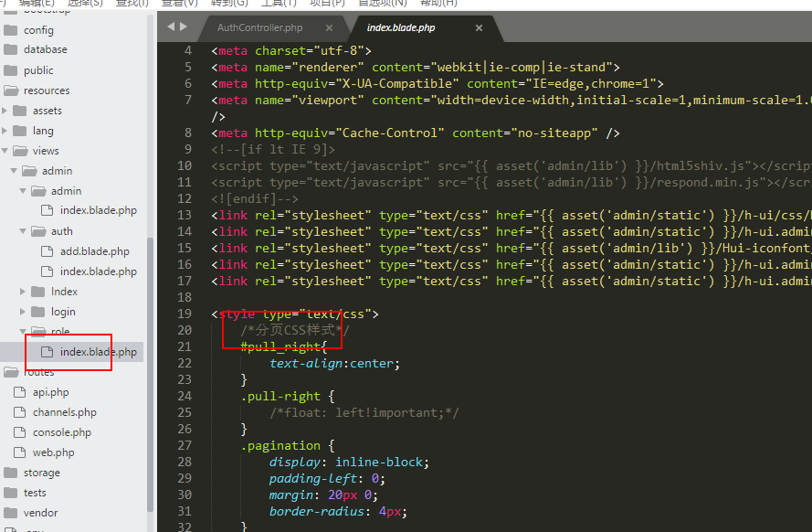Open add.blade.php in the auth folder

point(94,251)
